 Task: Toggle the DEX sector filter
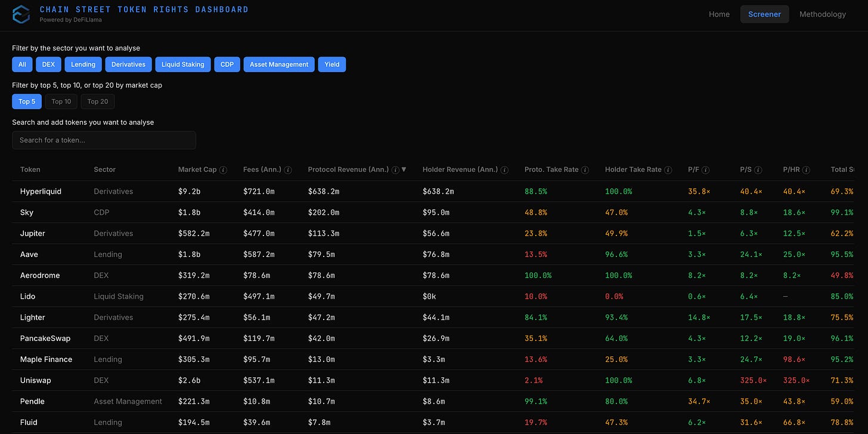(48, 64)
